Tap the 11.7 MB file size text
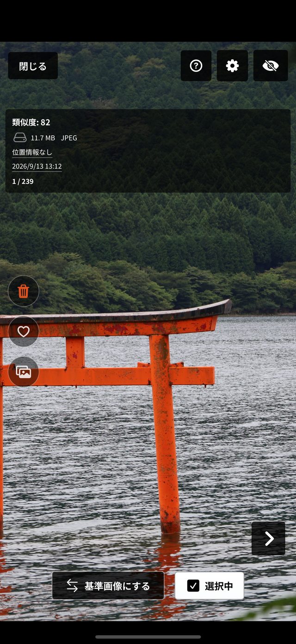Viewport: 296px width, 644px height. (x=43, y=138)
